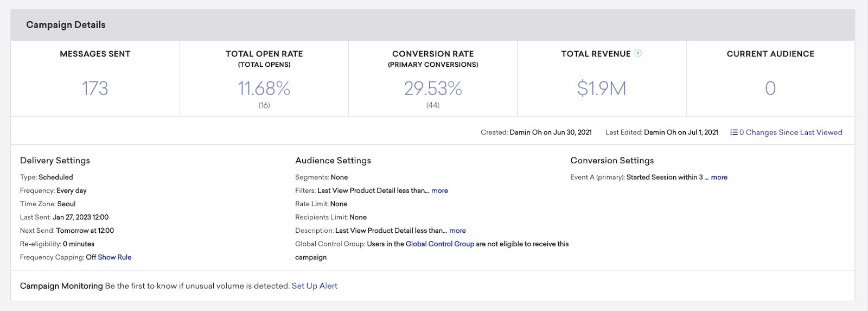Screen dimensions: 868x311
Task: Set Up Alert for campaign monitoring
Action: pos(314,286)
